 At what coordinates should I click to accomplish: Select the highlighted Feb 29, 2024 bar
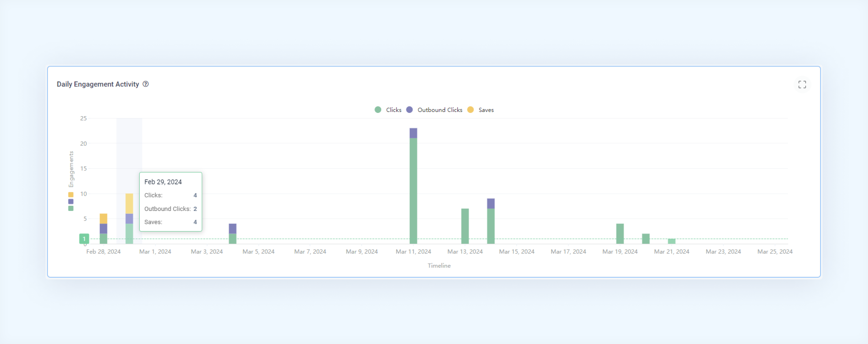click(129, 218)
